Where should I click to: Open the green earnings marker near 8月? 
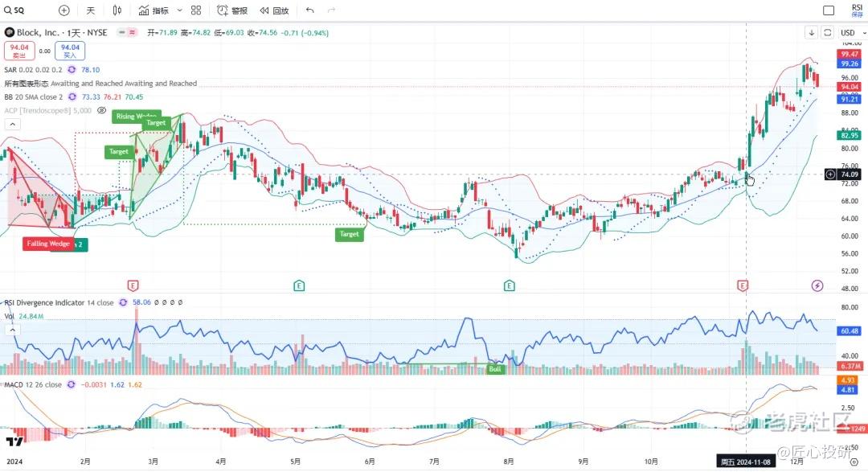(510, 286)
